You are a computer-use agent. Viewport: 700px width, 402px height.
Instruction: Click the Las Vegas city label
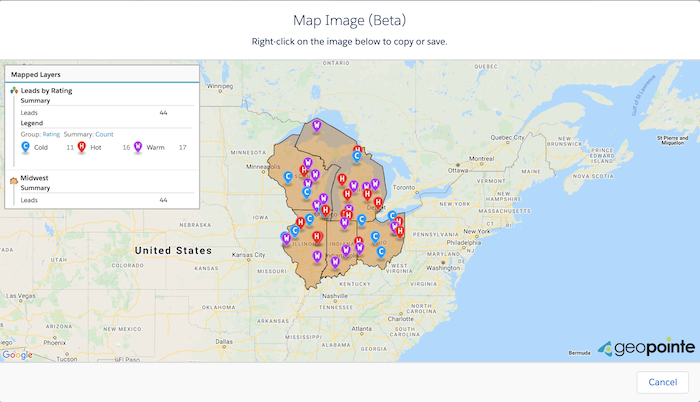point(21,296)
